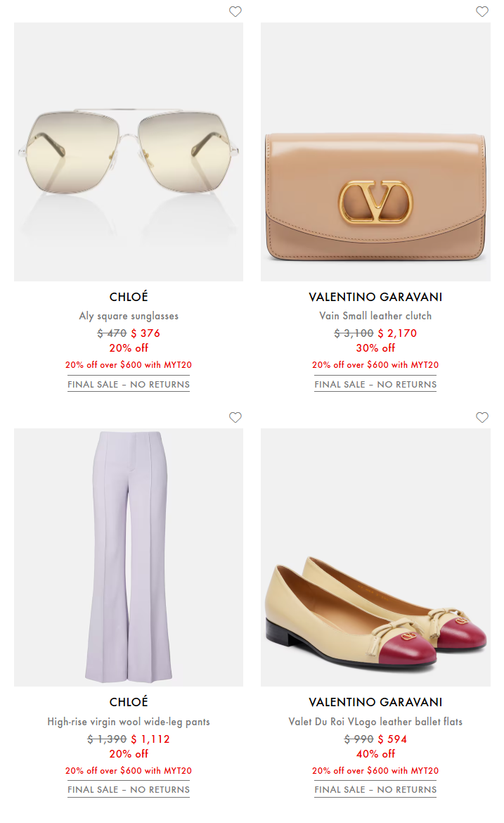
Task: Open lilac wide-leg pants image
Action: (x=129, y=557)
